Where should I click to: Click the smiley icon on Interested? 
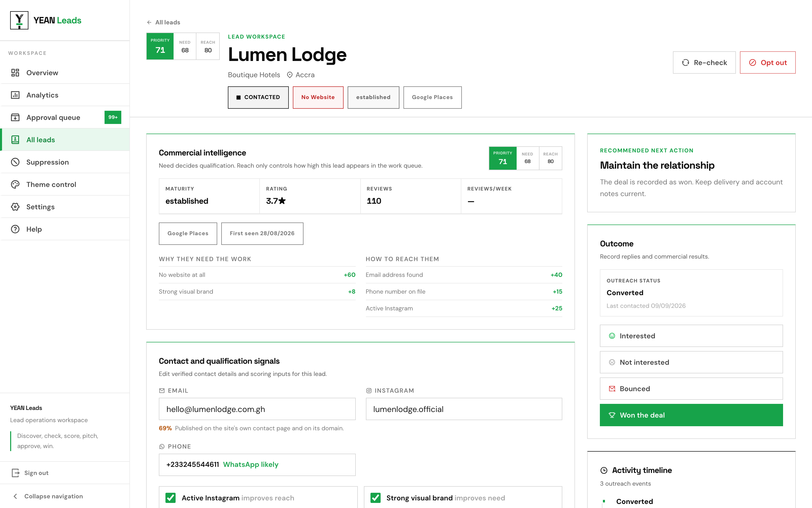[x=612, y=336]
